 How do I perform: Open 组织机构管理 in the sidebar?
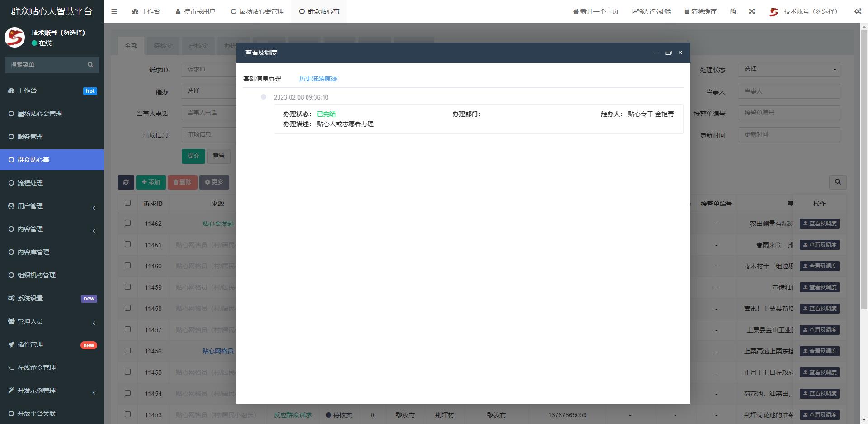(x=52, y=275)
